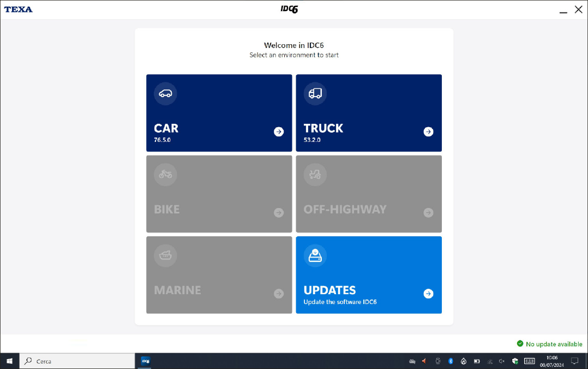This screenshot has width=588, height=369.
Task: Click the Cerca search box in taskbar
Action: tap(77, 361)
